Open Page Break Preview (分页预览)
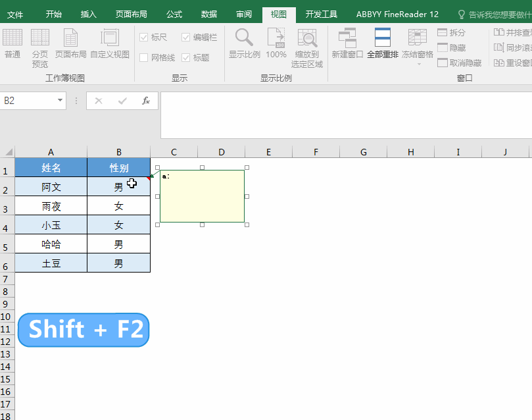The image size is (532, 420). [40, 48]
